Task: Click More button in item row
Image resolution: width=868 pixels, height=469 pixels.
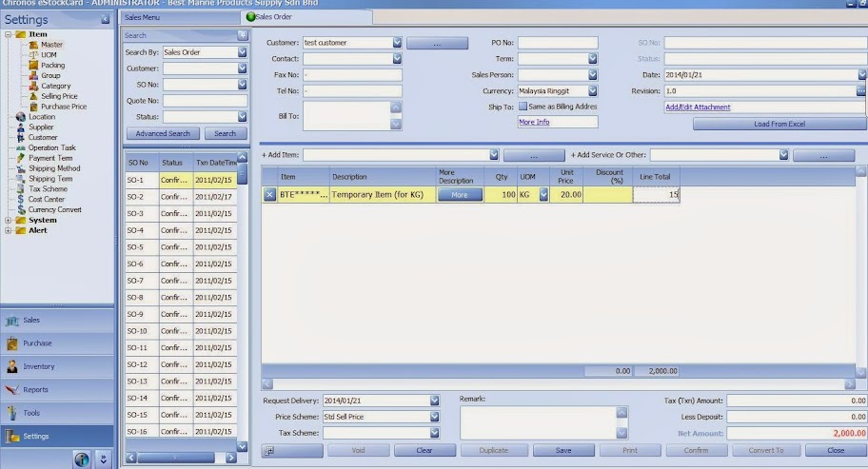Action: coord(460,195)
